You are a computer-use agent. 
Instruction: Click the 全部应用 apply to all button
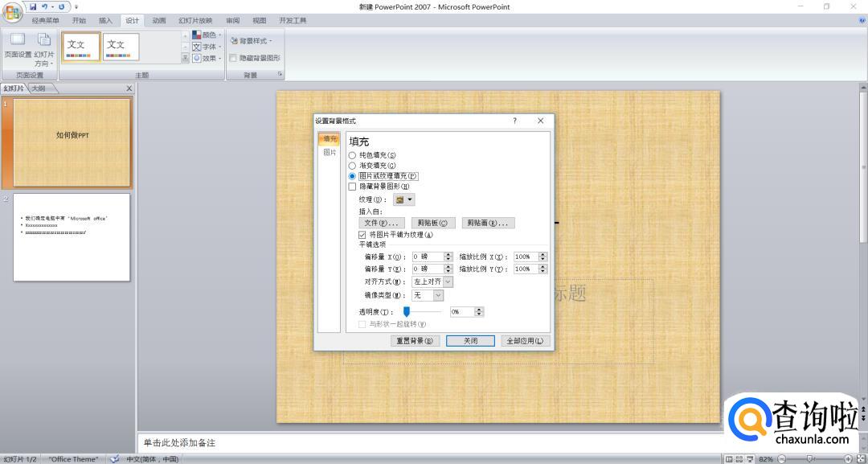point(526,341)
